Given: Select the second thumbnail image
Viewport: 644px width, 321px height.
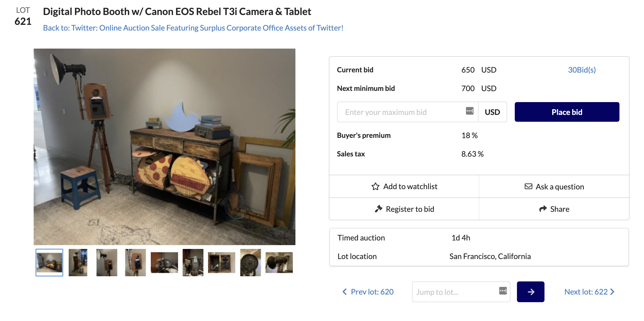Looking at the screenshot, I should [78, 263].
